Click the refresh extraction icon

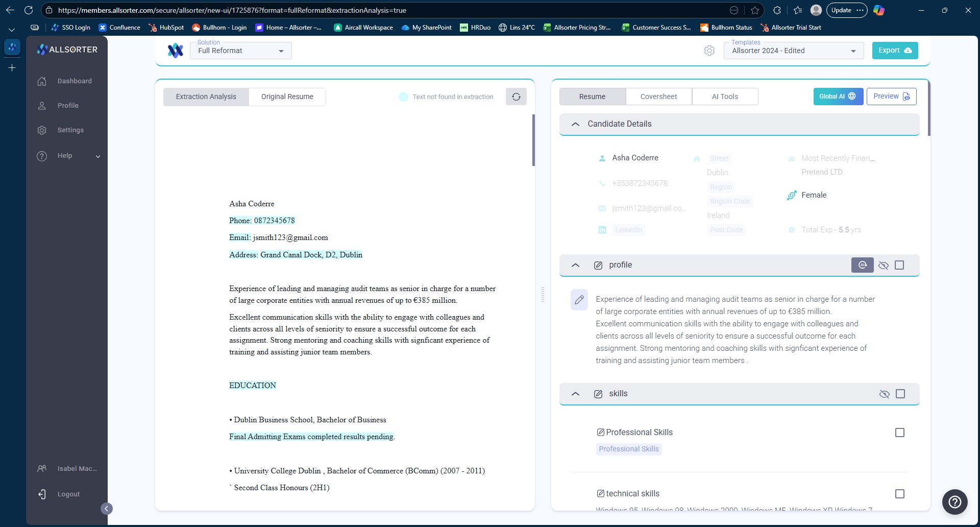click(x=516, y=97)
